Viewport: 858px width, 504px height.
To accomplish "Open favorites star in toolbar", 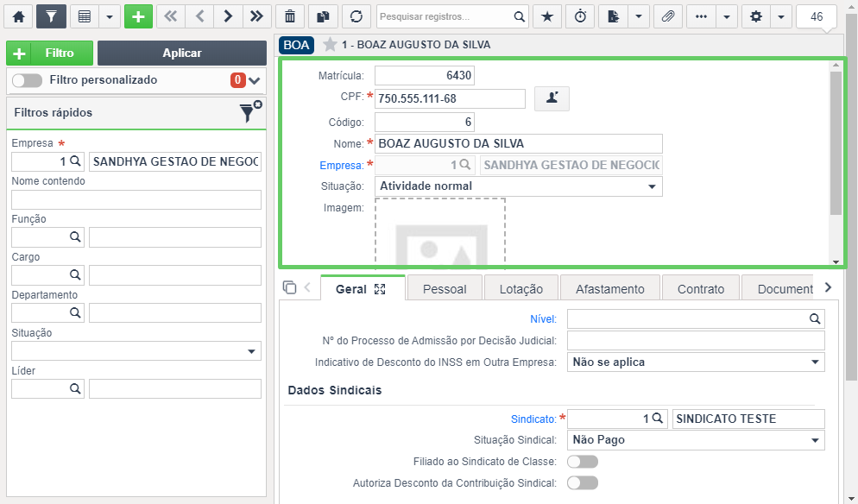I will coord(547,17).
